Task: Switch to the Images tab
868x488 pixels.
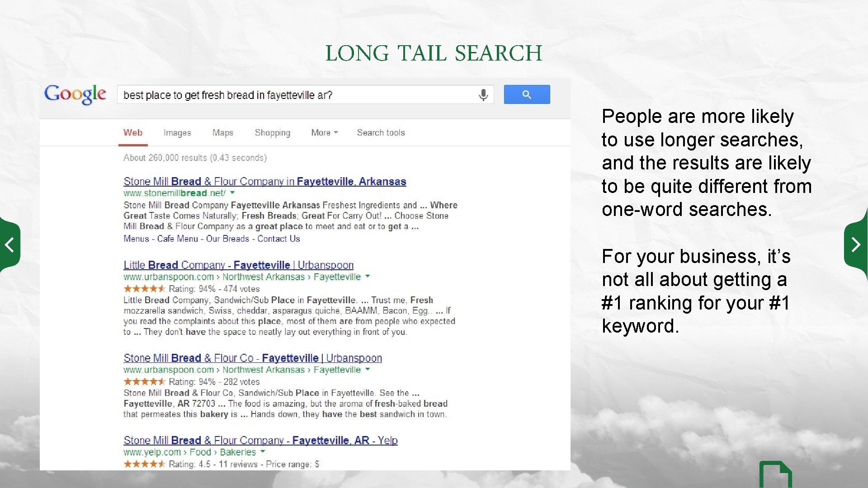Action: (177, 132)
